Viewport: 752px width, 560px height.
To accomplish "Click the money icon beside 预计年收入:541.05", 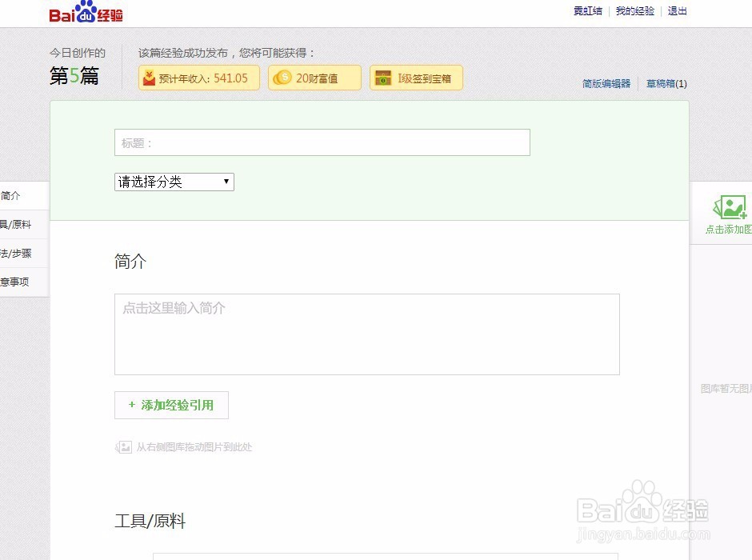I will coord(150,78).
